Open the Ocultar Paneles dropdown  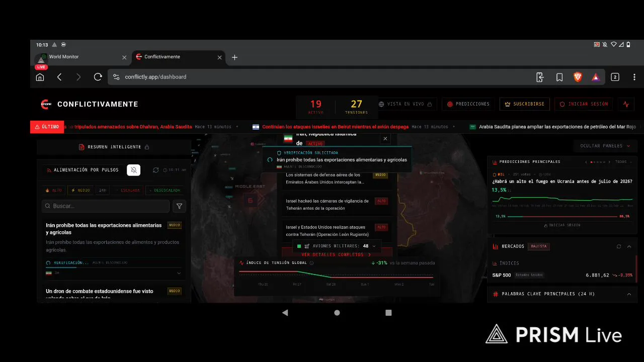604,146
